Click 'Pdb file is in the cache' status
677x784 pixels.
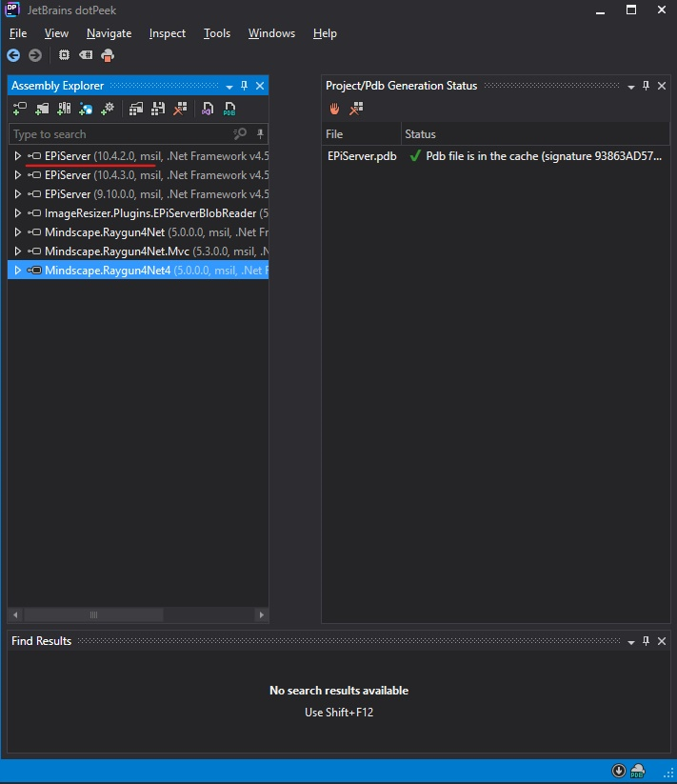[544, 156]
